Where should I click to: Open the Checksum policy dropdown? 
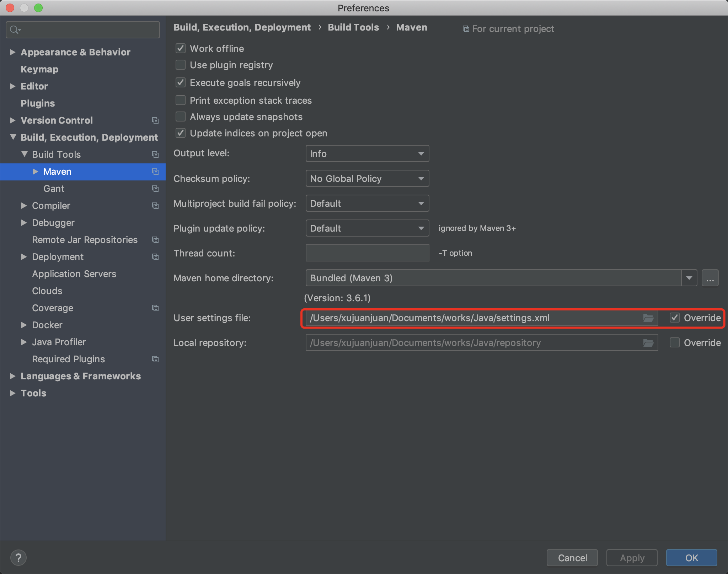point(367,178)
